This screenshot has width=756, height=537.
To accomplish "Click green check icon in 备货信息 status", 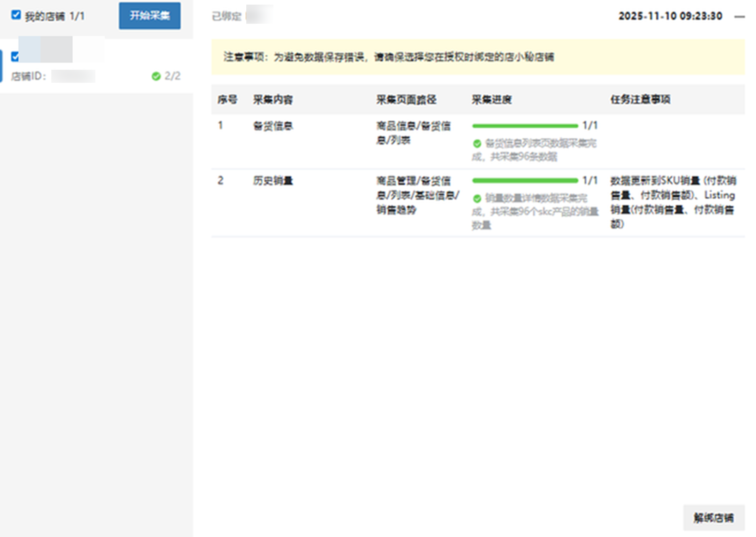I will click(477, 144).
